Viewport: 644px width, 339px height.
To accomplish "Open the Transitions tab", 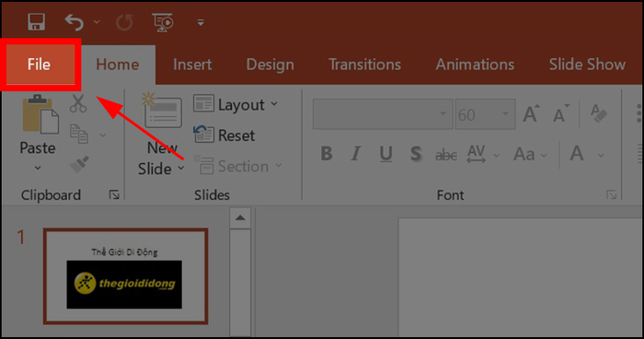I will [x=364, y=64].
